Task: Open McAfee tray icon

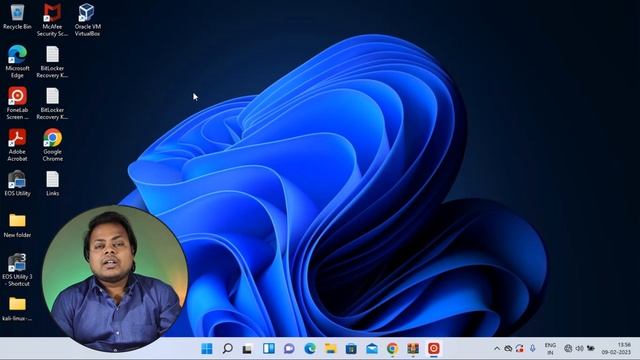Action: coord(520,349)
